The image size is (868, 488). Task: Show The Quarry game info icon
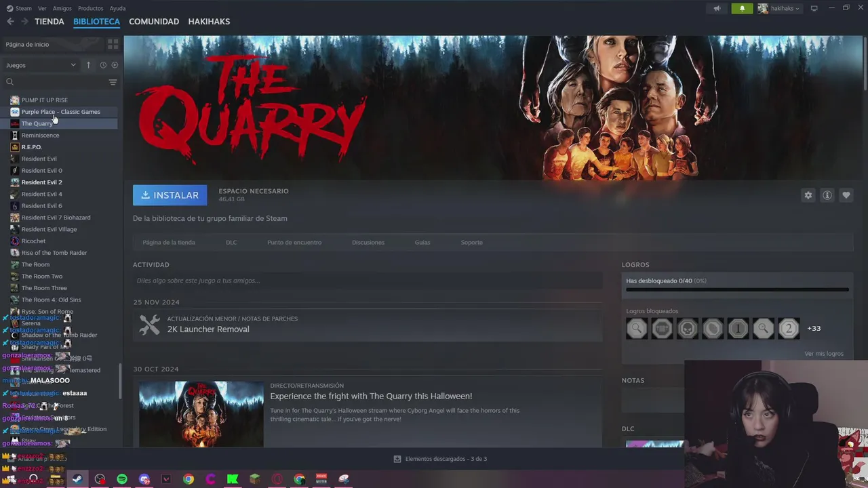827,195
